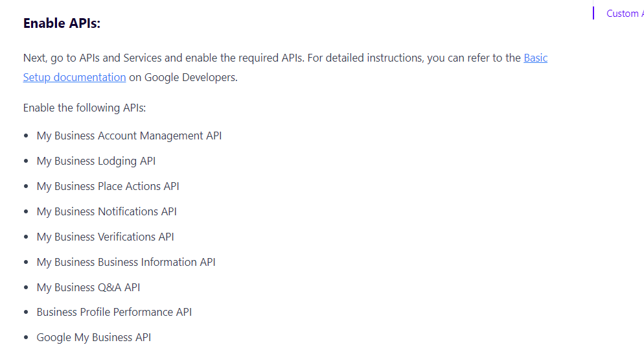Viewport: 644px width, 356px height.
Task: Select My Business Business Information API item
Action: click(x=126, y=262)
